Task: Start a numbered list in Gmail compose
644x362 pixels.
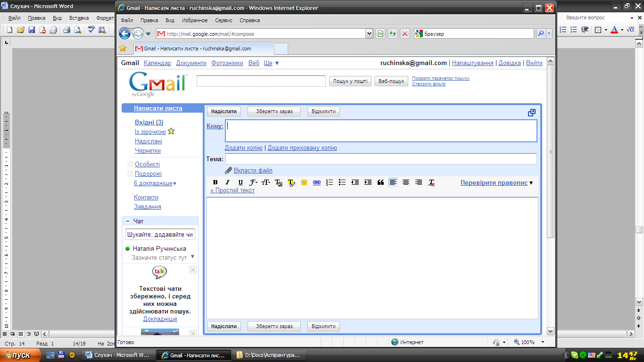Action: click(330, 183)
